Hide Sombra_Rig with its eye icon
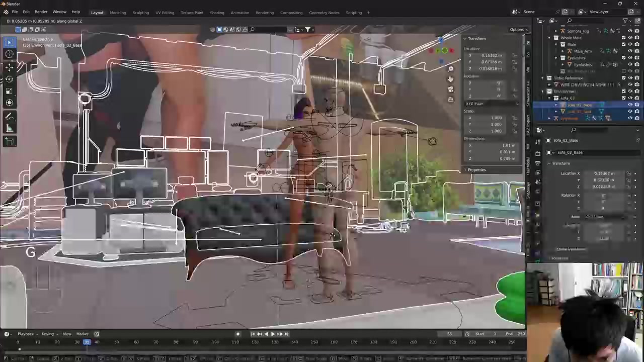The width and height of the screenshot is (644, 362). 630,31
